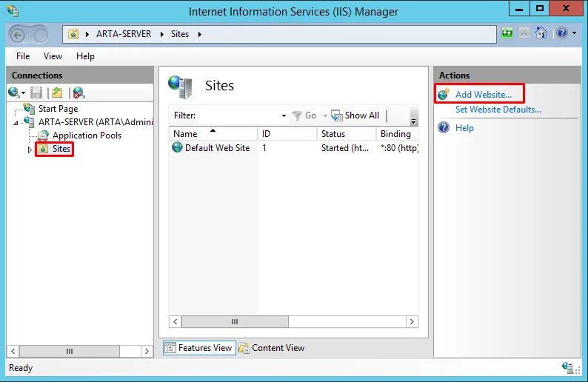588x382 pixels.
Task: Expand the arrow after Sites in the breadcrumb
Action: [x=200, y=35]
